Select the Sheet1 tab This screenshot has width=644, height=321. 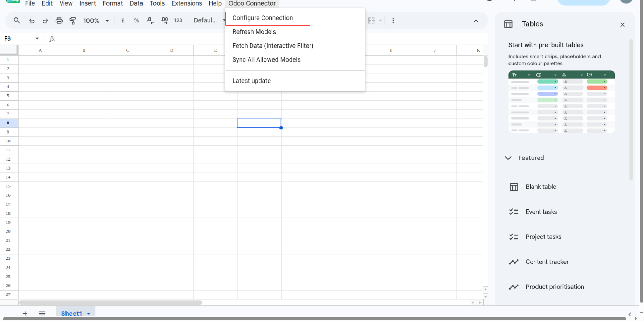[x=71, y=314]
